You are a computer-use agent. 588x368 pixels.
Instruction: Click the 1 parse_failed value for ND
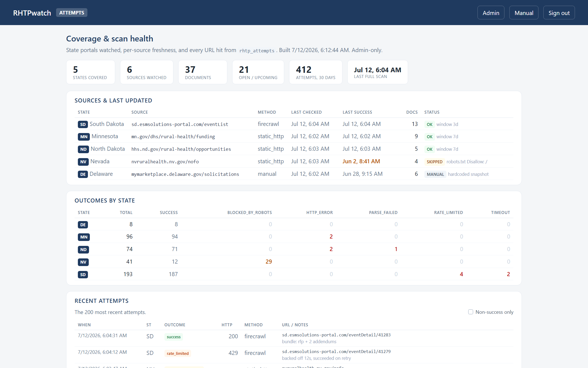click(396, 249)
